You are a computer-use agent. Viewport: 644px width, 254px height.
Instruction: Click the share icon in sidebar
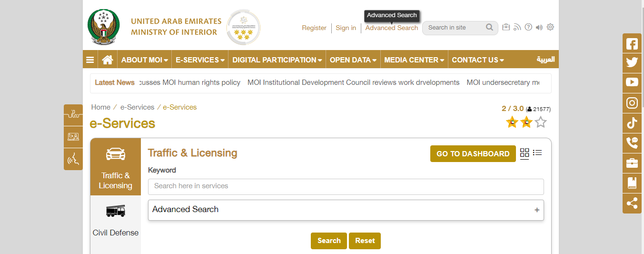point(632,203)
